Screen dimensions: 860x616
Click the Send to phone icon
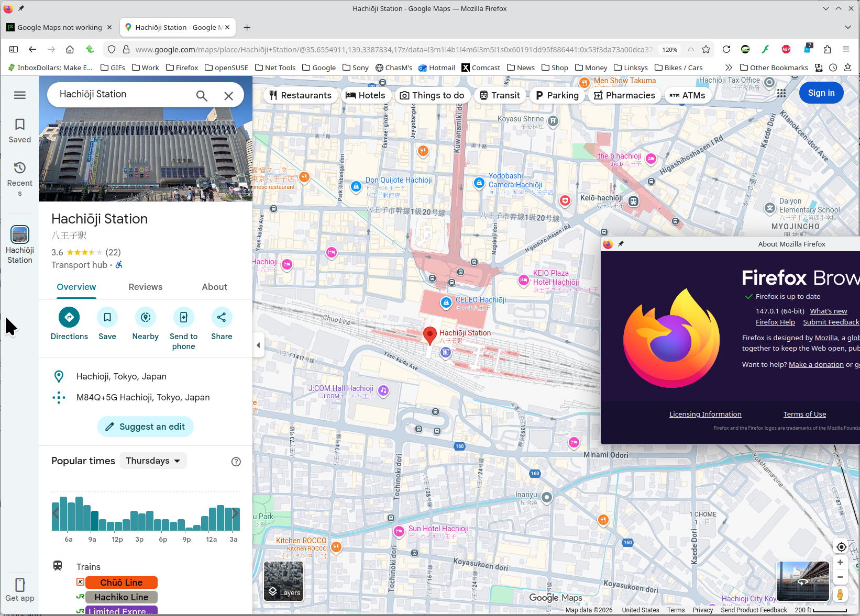point(183,317)
